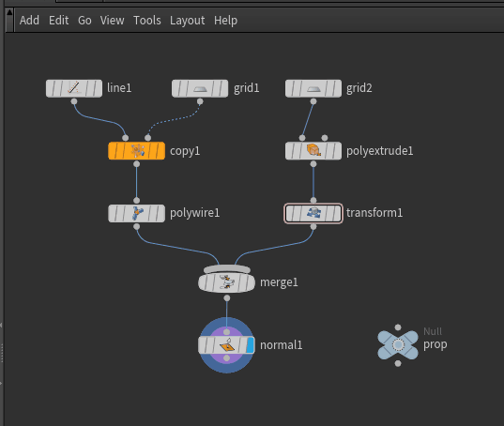Viewport: 504px width, 426px height.
Task: Click the normal1 output connector
Action: pos(227,358)
